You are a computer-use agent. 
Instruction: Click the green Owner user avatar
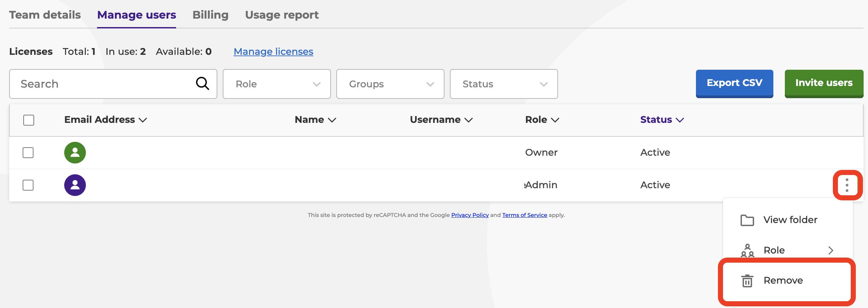point(75,153)
